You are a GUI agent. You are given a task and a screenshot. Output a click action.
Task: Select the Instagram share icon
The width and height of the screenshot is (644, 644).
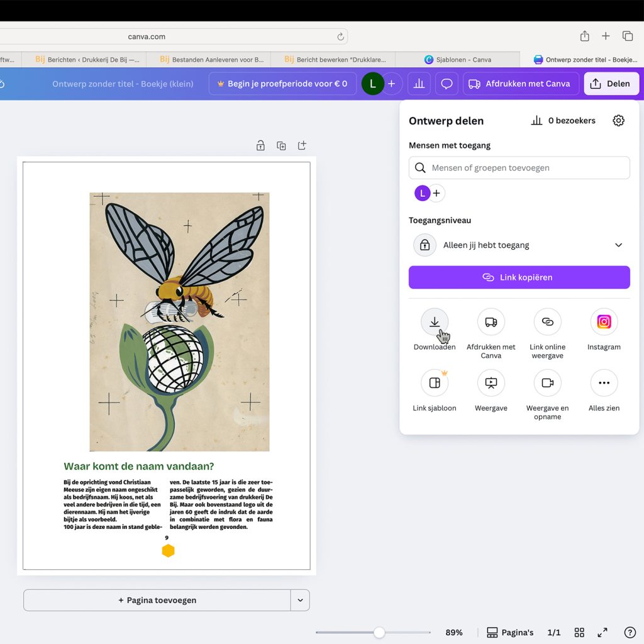[604, 322]
